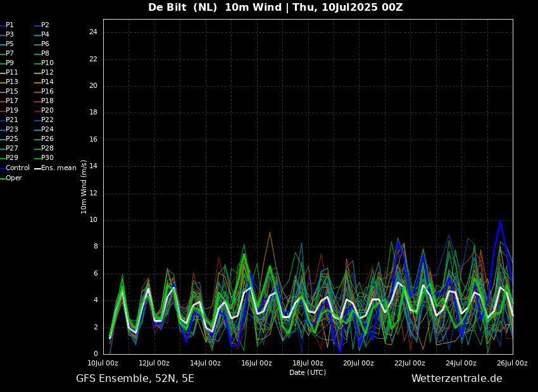Click the P25 legend label
Image resolution: width=538 pixels, height=392 pixels.
pyautogui.click(x=12, y=139)
